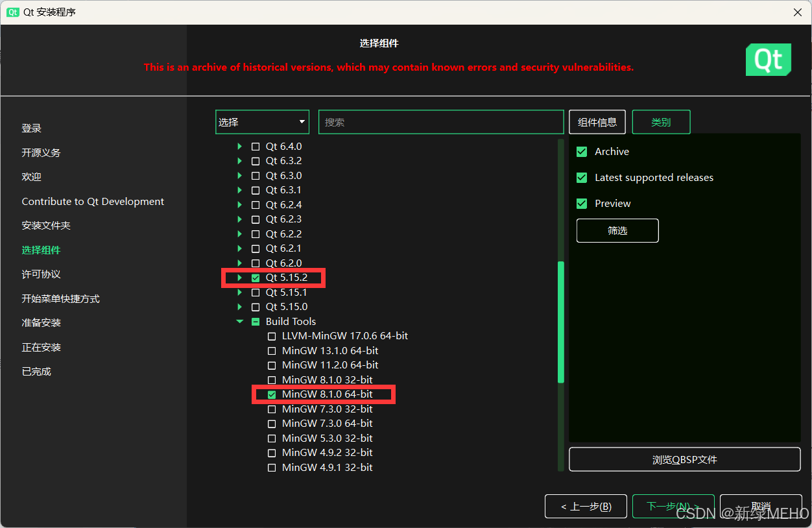
Task: Expand the Qt 6.2.2 tree node
Action: 239,234
